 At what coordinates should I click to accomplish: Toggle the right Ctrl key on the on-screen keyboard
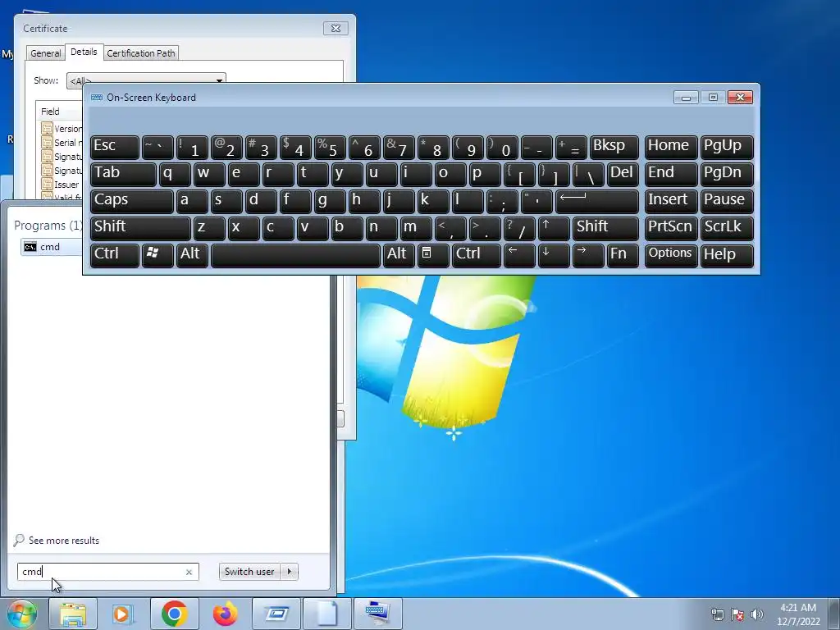coord(477,255)
